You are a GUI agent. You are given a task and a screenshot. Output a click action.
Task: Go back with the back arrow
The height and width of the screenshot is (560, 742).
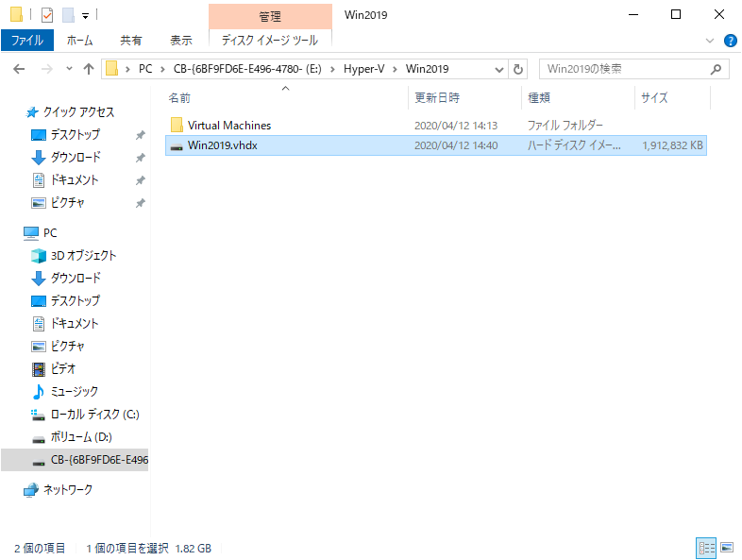coord(19,69)
